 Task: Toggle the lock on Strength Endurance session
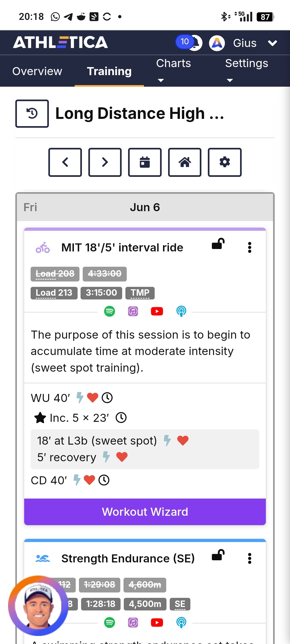point(218,555)
